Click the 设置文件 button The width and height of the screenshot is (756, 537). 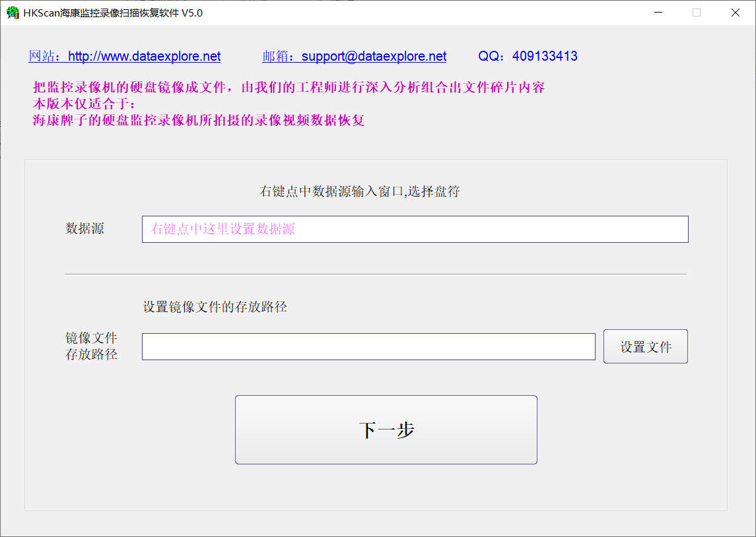point(646,346)
